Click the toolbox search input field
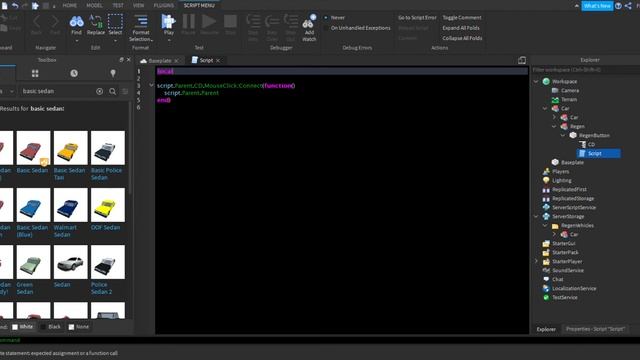This screenshot has height=360, width=640. point(57,91)
